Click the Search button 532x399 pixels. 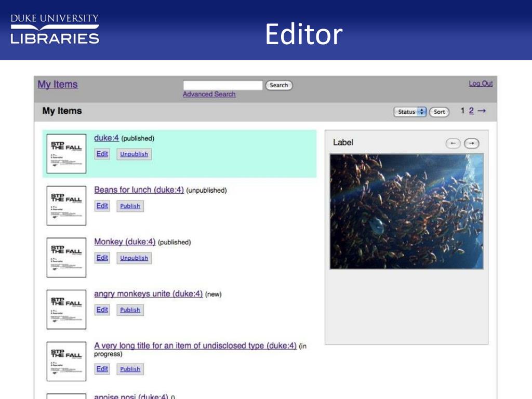click(x=278, y=85)
